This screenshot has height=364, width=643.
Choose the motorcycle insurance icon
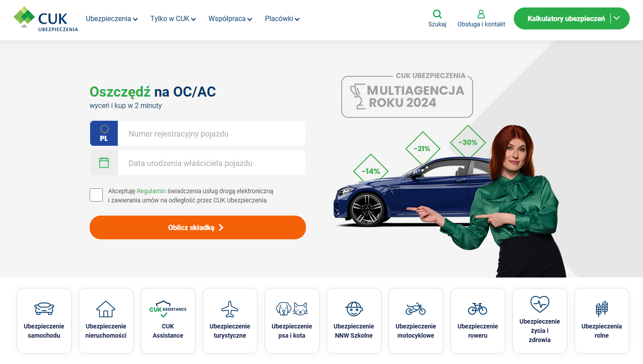pos(416,309)
